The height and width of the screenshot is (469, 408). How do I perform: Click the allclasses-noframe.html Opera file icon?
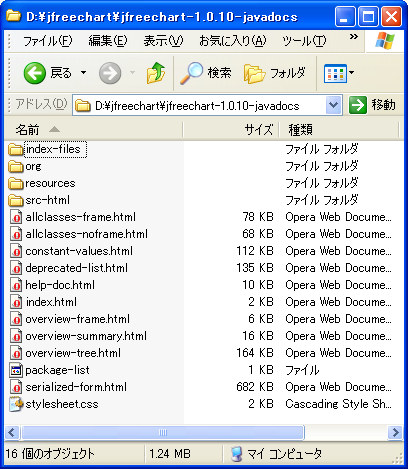click(16, 234)
